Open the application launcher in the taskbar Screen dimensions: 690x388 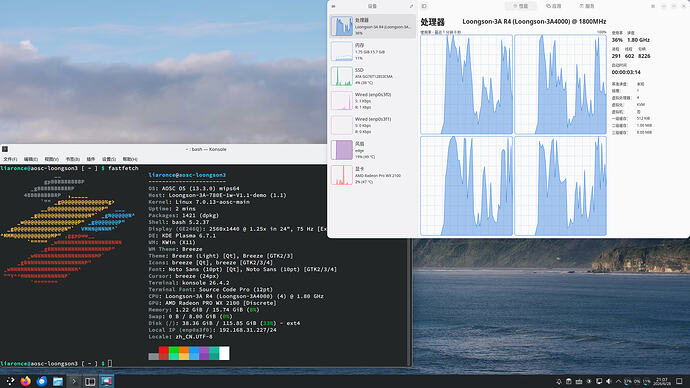pos(10,381)
